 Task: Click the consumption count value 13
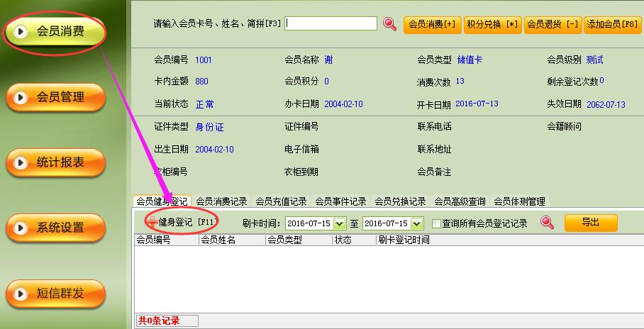click(x=460, y=81)
